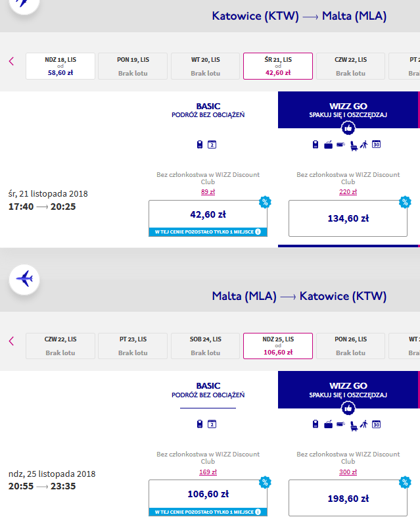Click discount percent badge on 134,60 zł fare
420x517 pixels.
click(x=405, y=202)
